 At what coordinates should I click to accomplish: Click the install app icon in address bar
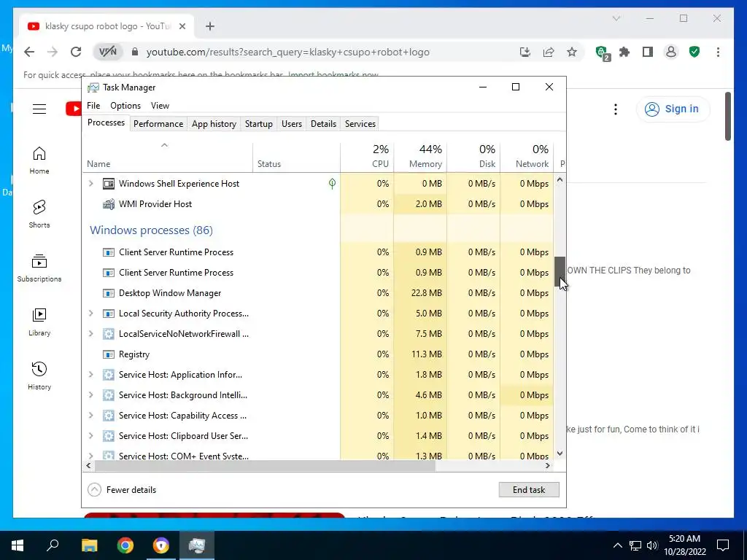pos(525,52)
